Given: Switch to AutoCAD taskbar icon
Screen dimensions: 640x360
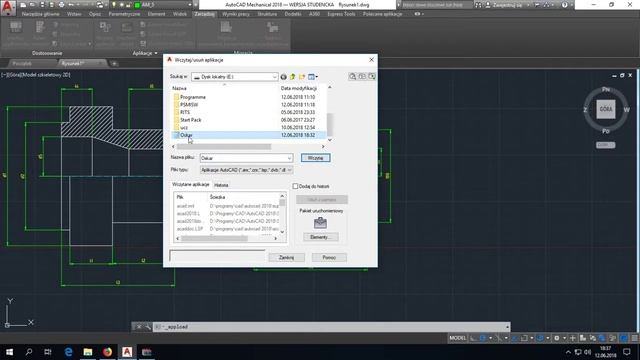Looking at the screenshot, I should click(127, 352).
